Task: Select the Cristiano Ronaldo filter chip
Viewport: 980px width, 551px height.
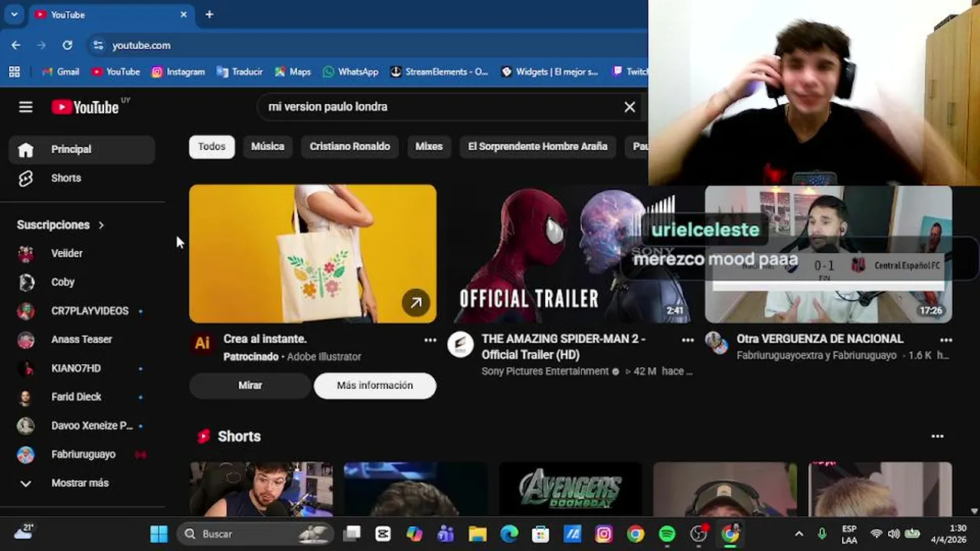Action: click(x=350, y=146)
